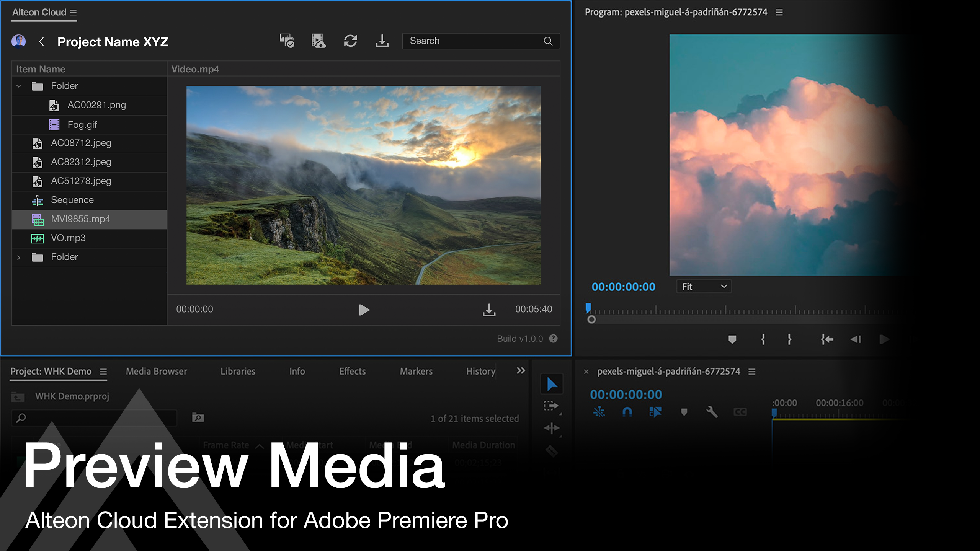This screenshot has height=551, width=980.
Task: Click the Add Marker icon in Program monitor
Action: [x=732, y=339]
